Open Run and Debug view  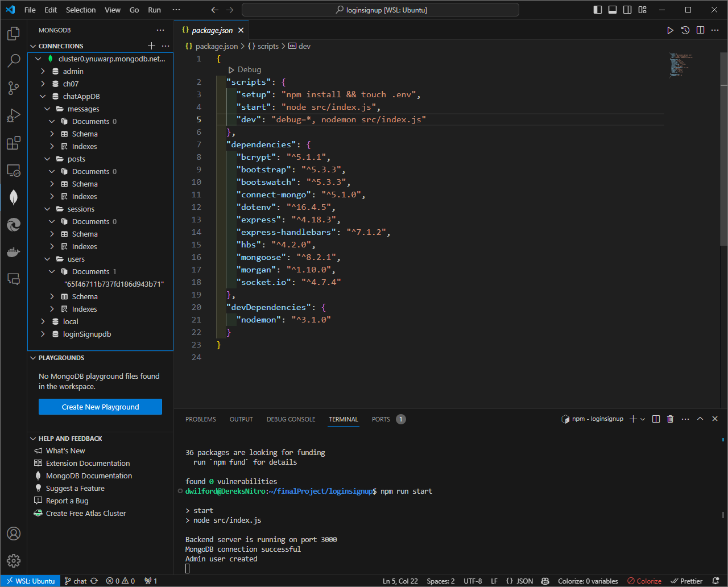tap(14, 115)
